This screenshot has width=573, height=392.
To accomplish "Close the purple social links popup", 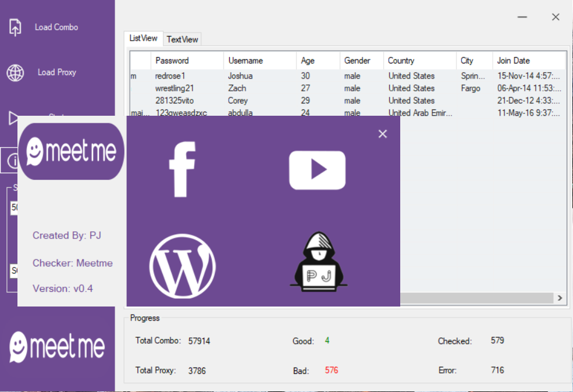I will [x=383, y=134].
